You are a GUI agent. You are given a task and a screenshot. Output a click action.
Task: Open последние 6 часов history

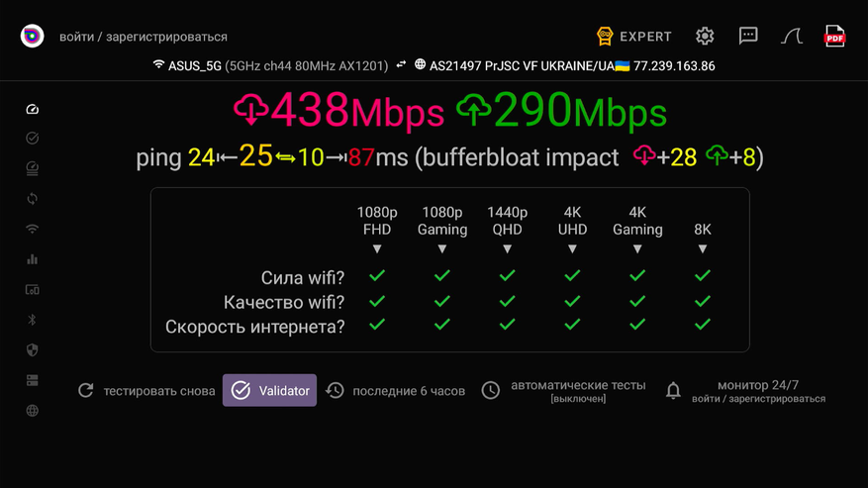point(396,391)
